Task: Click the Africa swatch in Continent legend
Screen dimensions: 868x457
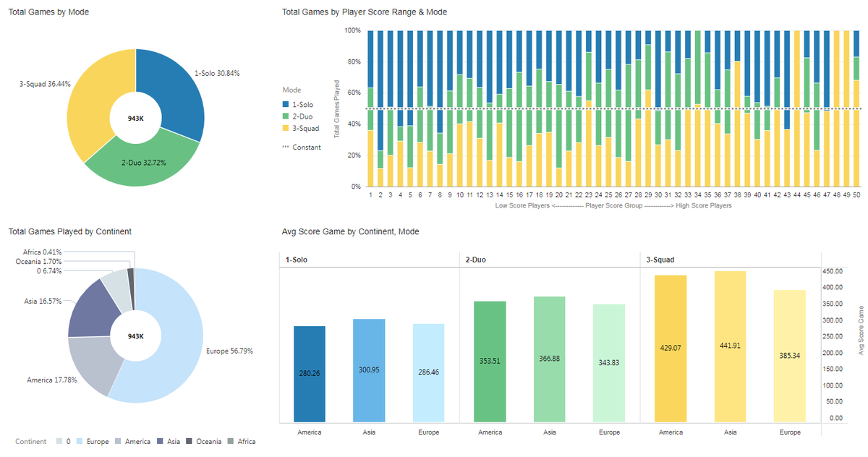Action: pyautogui.click(x=231, y=441)
